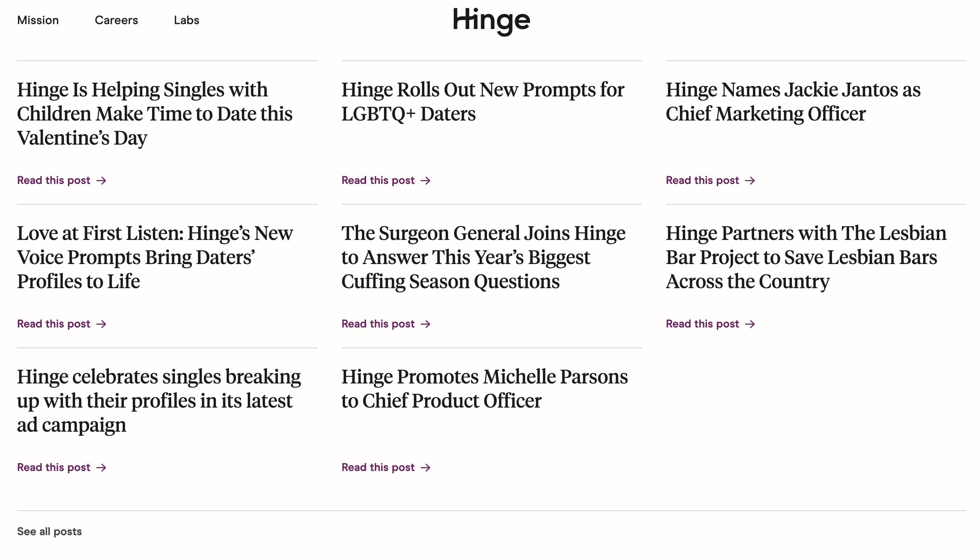Screen dimensions: 980x560
Task: Click arrow icon under Valentine's Day post
Action: pos(101,180)
